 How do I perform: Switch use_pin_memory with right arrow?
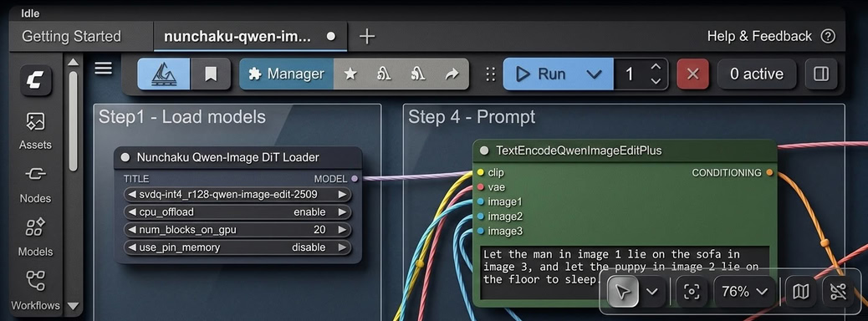343,247
